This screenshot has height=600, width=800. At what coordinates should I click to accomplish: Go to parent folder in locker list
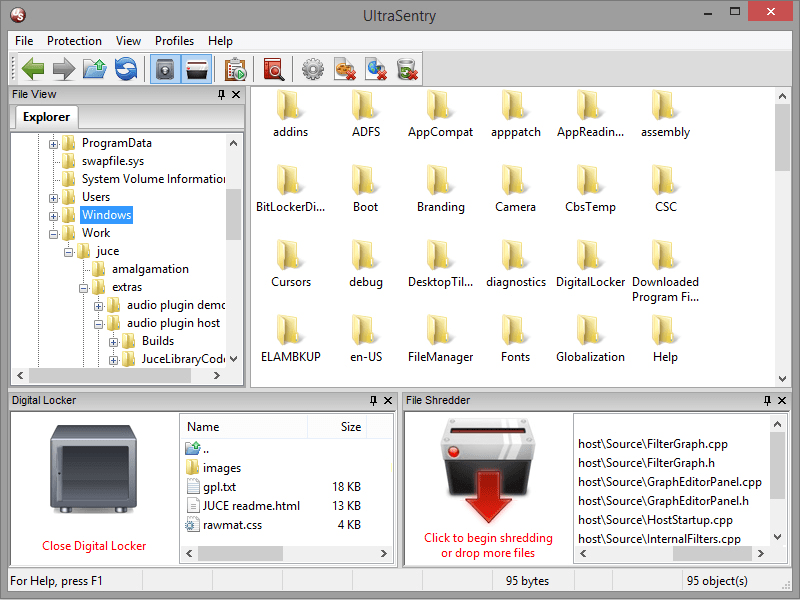point(197,449)
